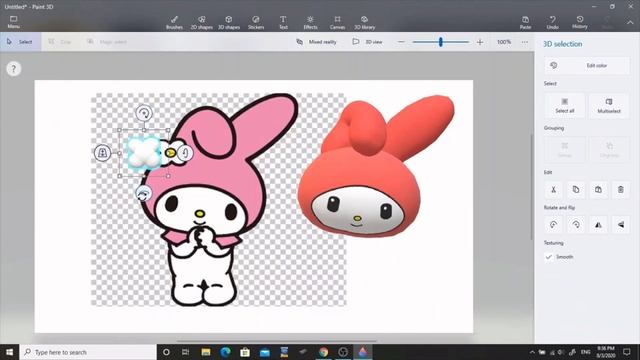640x360 pixels.
Task: Click the Undo icon
Action: [553, 22]
